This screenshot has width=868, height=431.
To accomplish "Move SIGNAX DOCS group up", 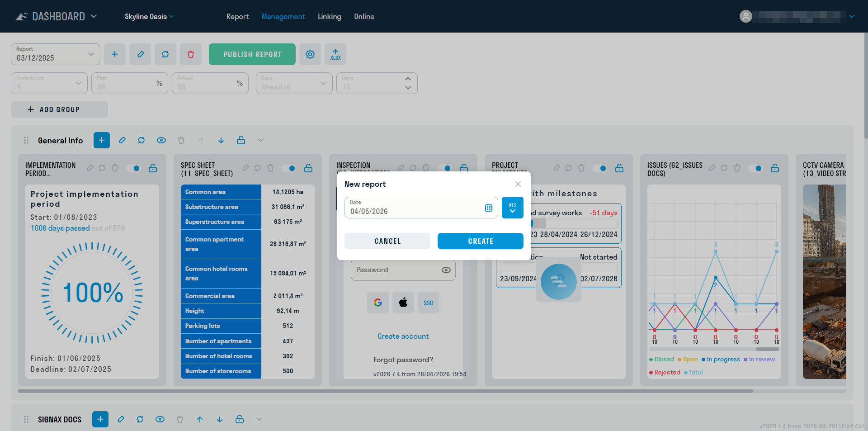I will 200,419.
